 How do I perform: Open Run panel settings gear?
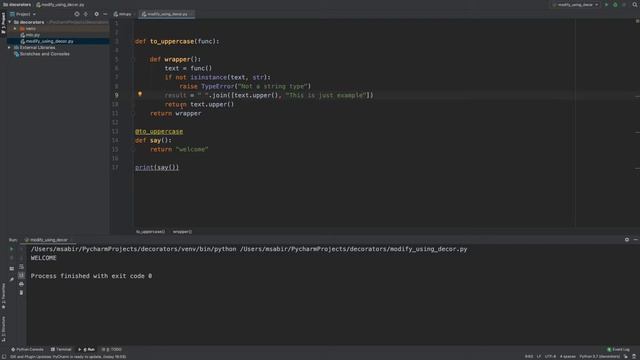(627, 240)
